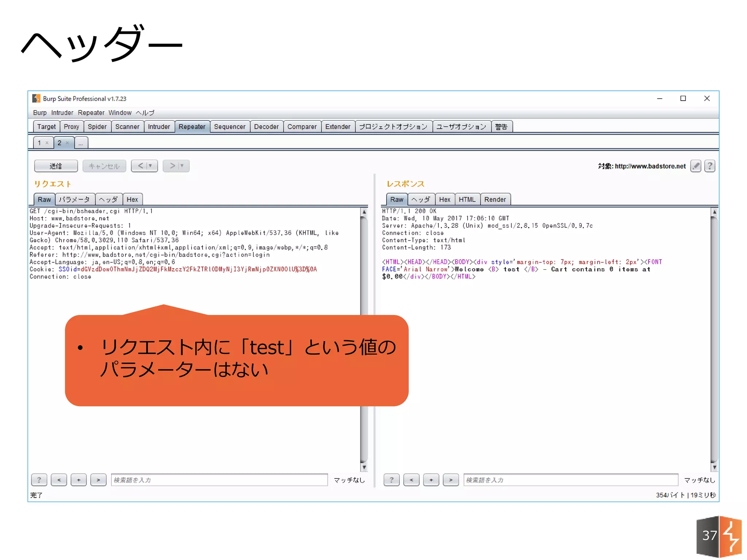Click response pane scrollbar down arrow
This screenshot has width=747, height=560.
(x=715, y=467)
